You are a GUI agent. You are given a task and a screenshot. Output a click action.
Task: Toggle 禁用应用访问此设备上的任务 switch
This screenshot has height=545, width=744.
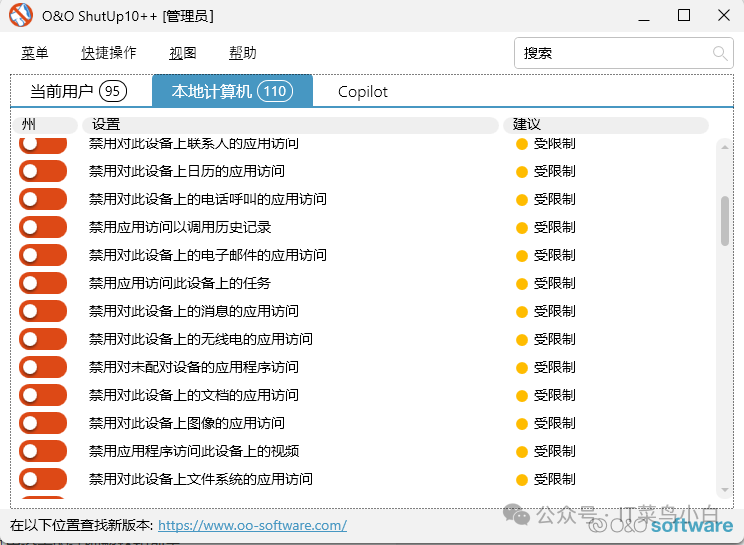pyautogui.click(x=43, y=283)
